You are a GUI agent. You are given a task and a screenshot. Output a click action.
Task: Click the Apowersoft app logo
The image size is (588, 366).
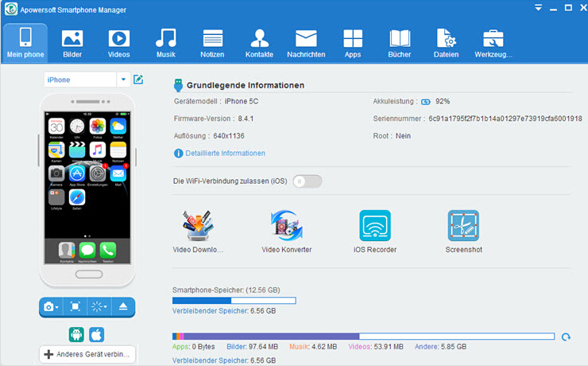(x=11, y=9)
